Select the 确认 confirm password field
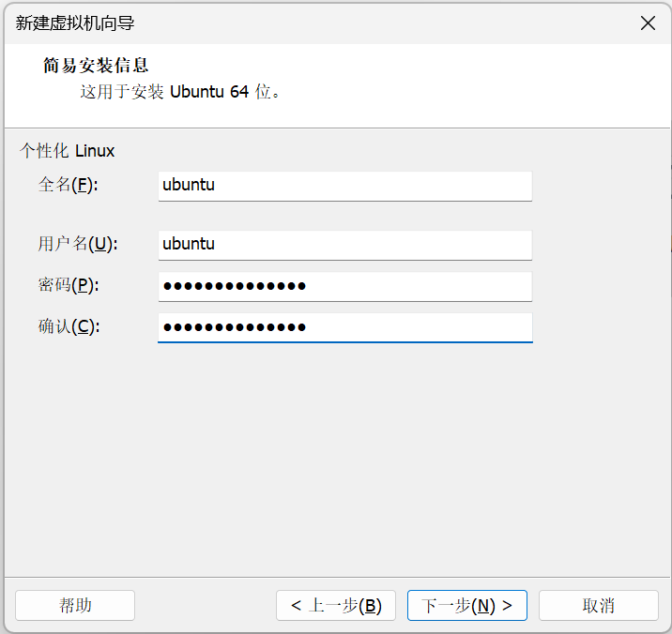This screenshot has width=672, height=634. 344,327
